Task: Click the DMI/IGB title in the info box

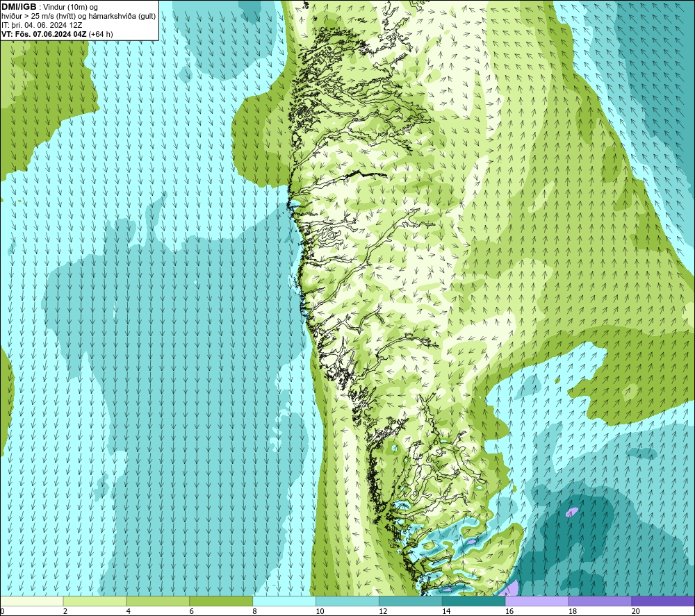Action: [x=19, y=7]
